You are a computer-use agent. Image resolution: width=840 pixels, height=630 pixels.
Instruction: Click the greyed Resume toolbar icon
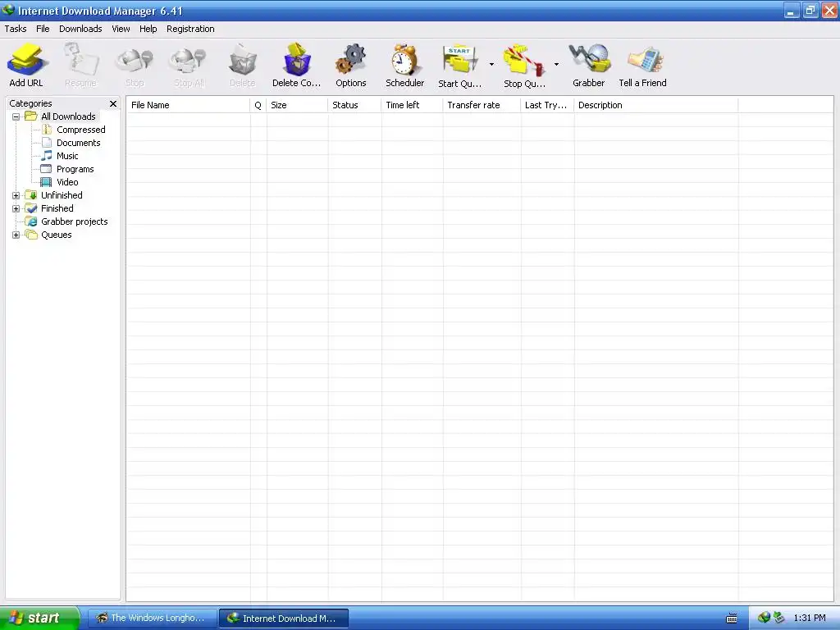tap(81, 60)
